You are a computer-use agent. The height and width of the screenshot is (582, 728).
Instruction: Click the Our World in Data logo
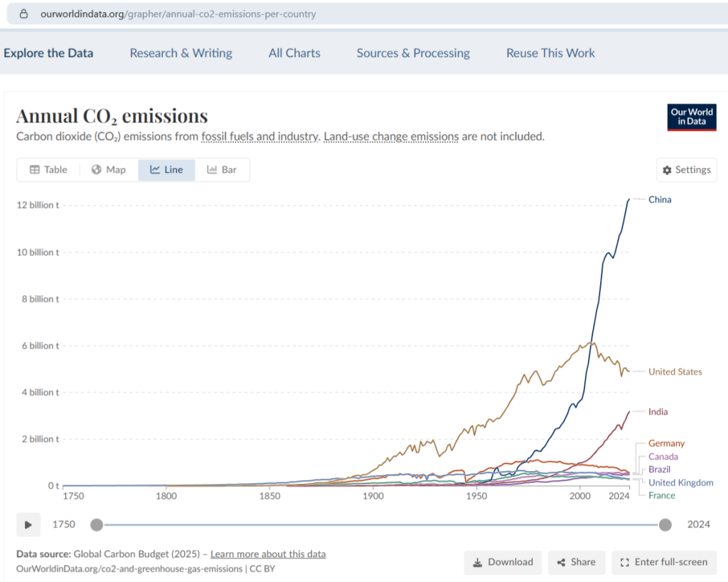(691, 117)
